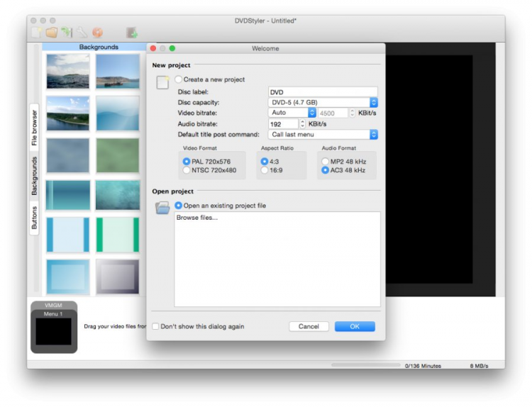Click the Video bitrate 4500 field
532x407 pixels.
tap(333, 113)
